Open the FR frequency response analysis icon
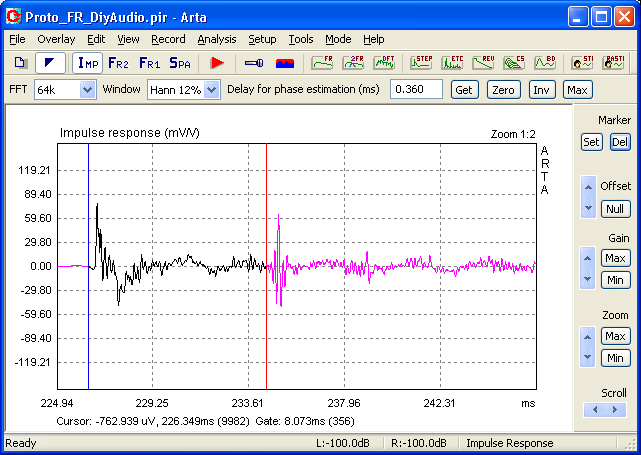The image size is (641, 455). point(322,63)
